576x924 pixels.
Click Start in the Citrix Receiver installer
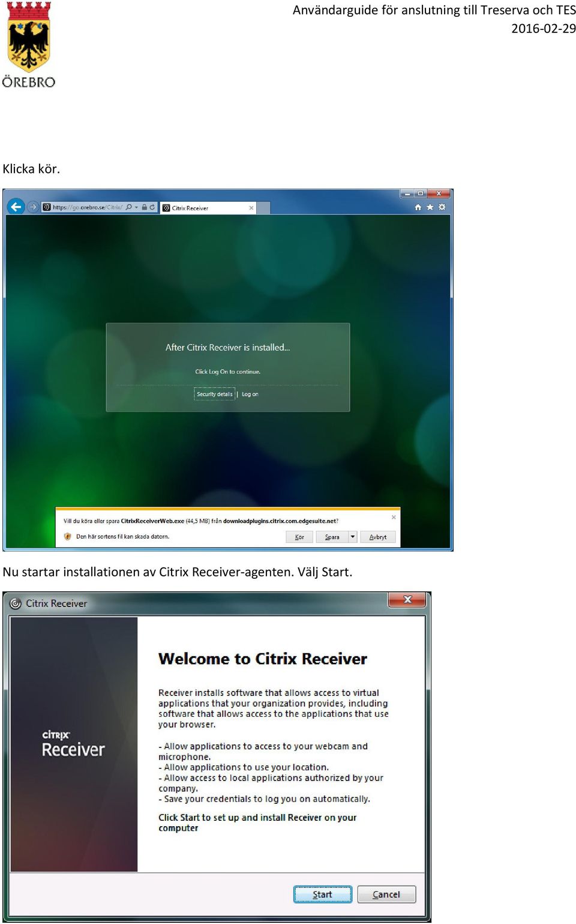[x=323, y=894]
